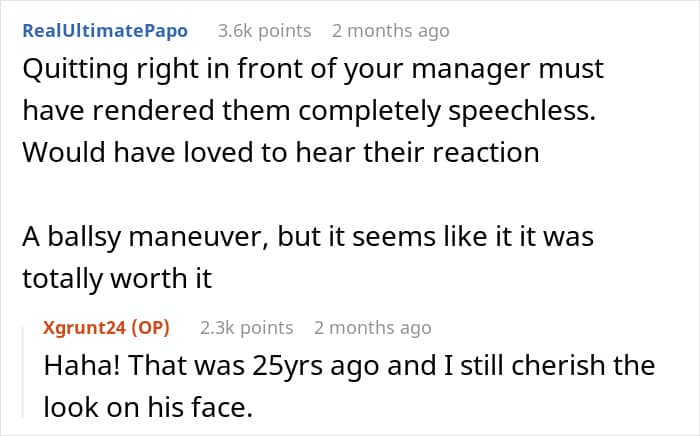Screen dimensions: 700x436
Task: Open the reply's "2 months ago" timestamp
Action: (x=372, y=327)
